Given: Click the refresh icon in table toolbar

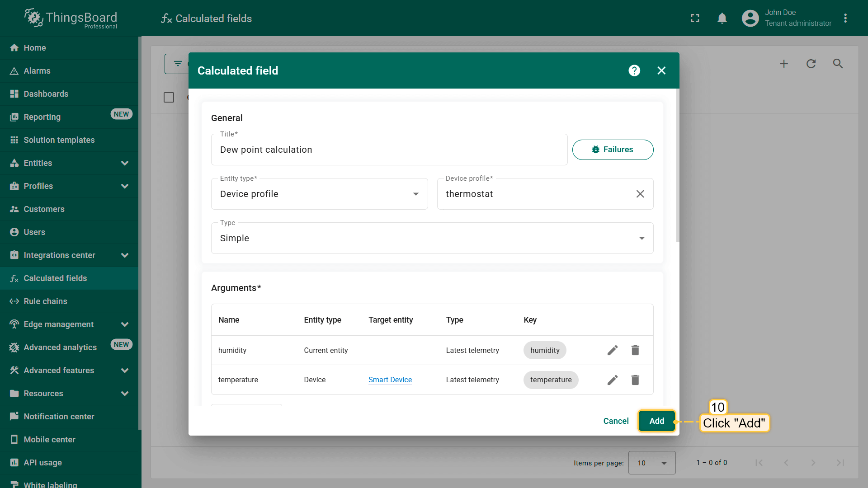Looking at the screenshot, I should [x=811, y=64].
